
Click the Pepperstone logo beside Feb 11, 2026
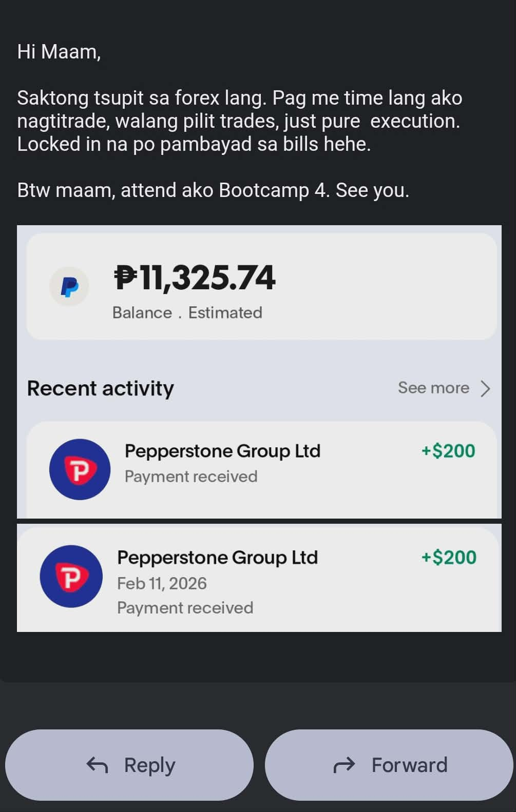(71, 577)
